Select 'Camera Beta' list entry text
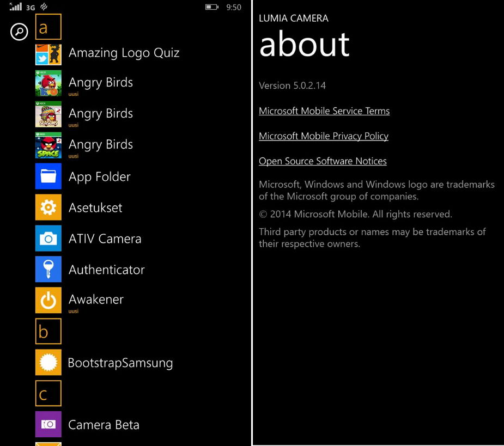504x446 pixels. coord(104,425)
